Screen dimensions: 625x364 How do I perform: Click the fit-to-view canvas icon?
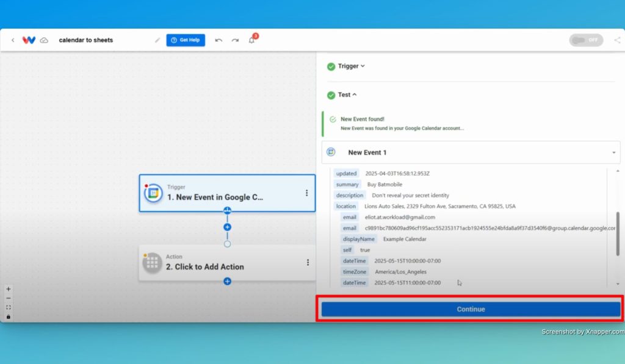click(9, 307)
